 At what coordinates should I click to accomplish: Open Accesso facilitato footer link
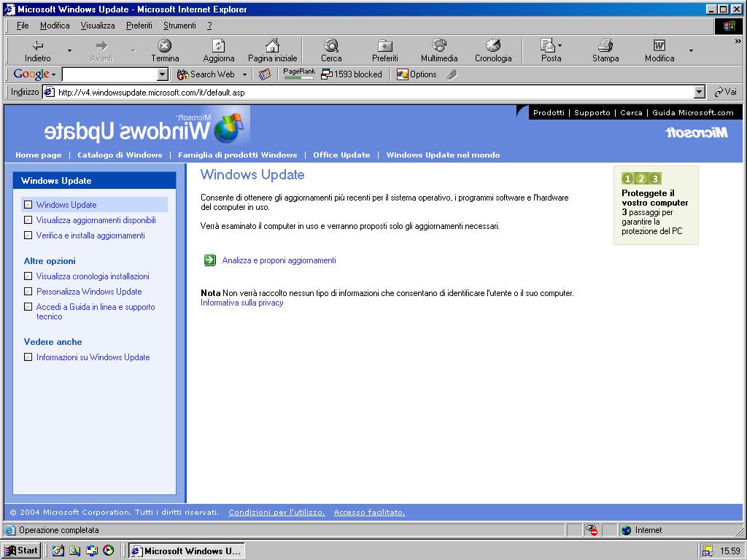[x=369, y=513]
